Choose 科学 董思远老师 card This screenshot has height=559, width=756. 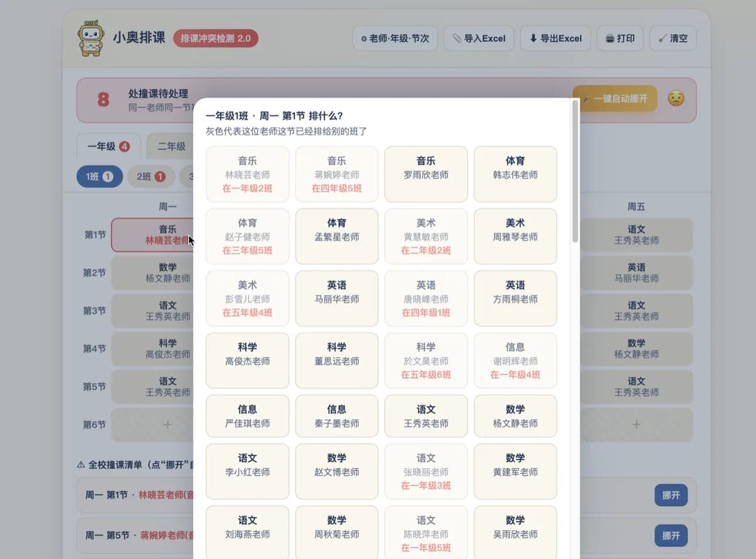[336, 360]
